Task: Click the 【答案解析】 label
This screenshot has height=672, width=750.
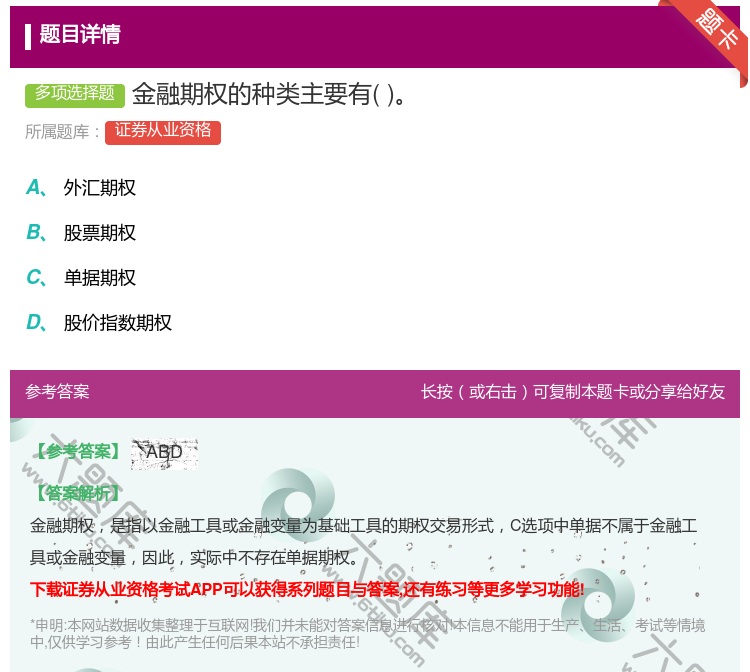Action: pyautogui.click(x=76, y=493)
